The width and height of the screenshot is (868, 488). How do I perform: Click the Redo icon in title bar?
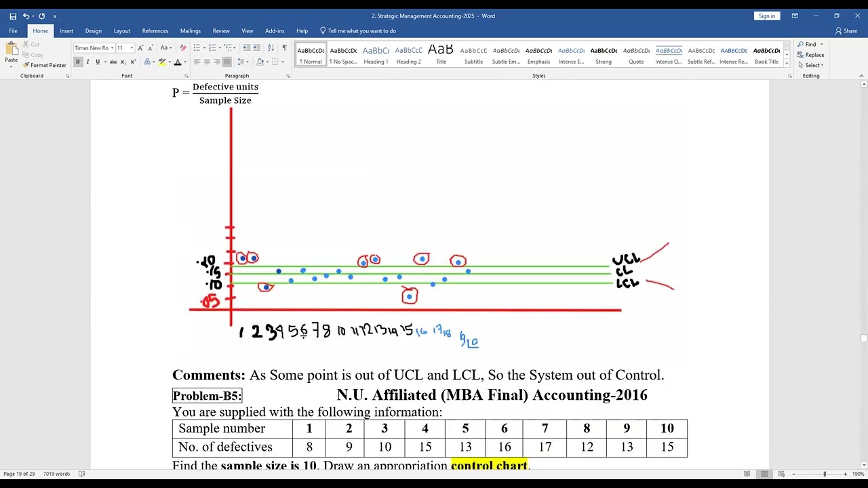[x=42, y=16]
